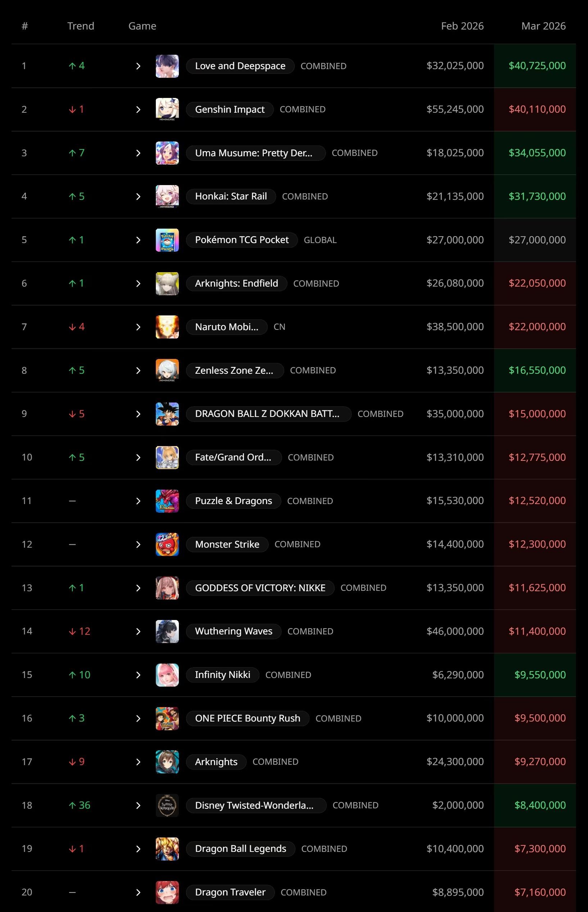
Task: Click the ONE PIECE Bounty Rush name pill
Action: click(x=248, y=718)
